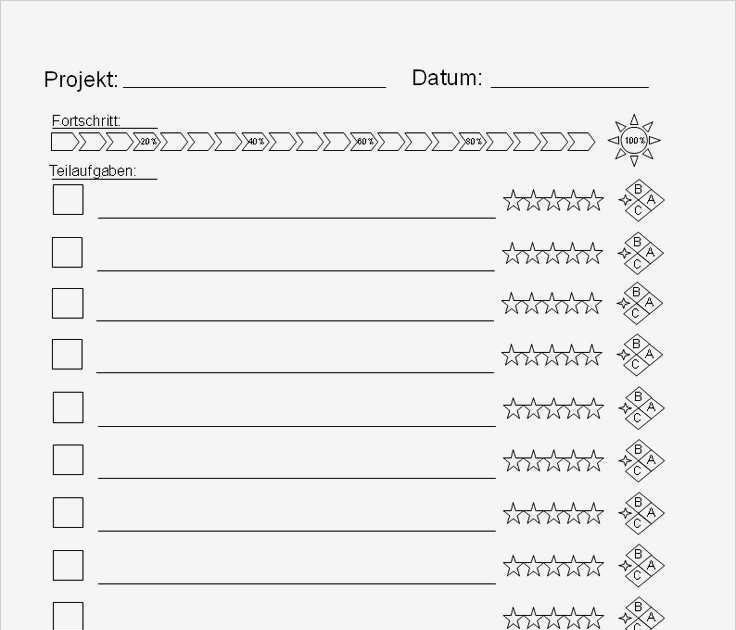Viewport: 736px width, 630px height.
Task: Click the first star in first row
Action: [x=513, y=200]
